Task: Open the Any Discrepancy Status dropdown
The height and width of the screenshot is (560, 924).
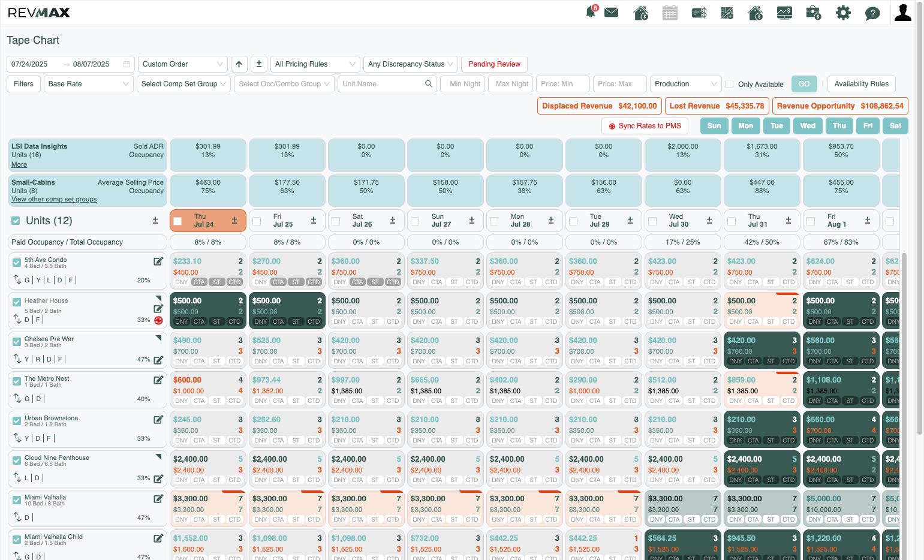Action: [411, 64]
